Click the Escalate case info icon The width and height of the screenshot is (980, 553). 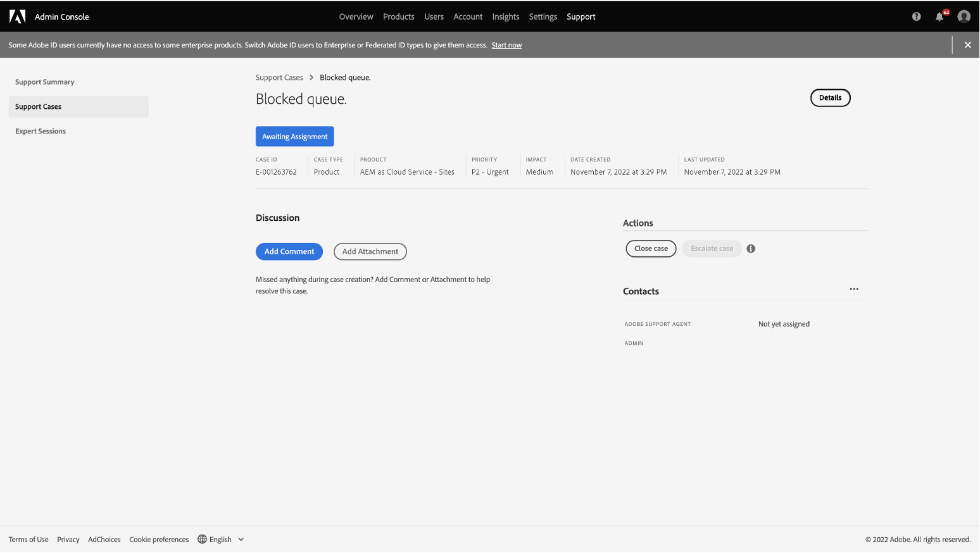click(x=751, y=249)
